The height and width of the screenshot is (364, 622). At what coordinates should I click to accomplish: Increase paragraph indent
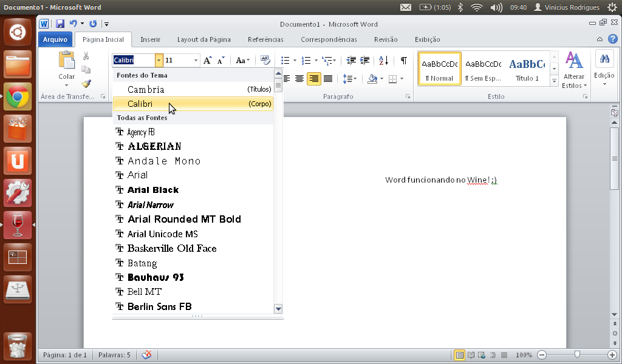point(364,60)
